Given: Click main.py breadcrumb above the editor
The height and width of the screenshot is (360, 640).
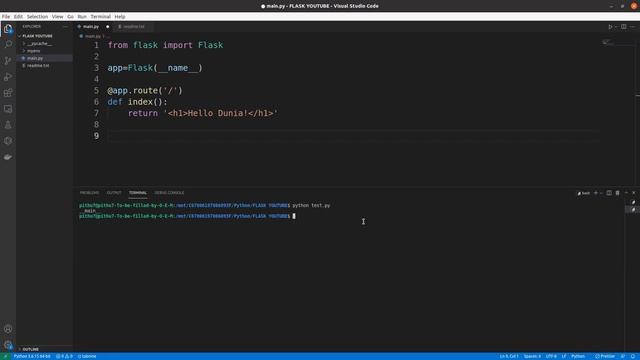Looking at the screenshot, I should tap(92, 36).
